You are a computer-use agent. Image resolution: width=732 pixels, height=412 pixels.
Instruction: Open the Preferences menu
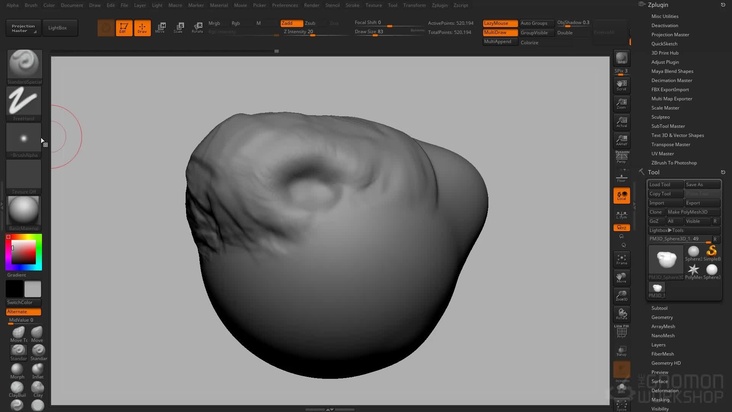(285, 5)
